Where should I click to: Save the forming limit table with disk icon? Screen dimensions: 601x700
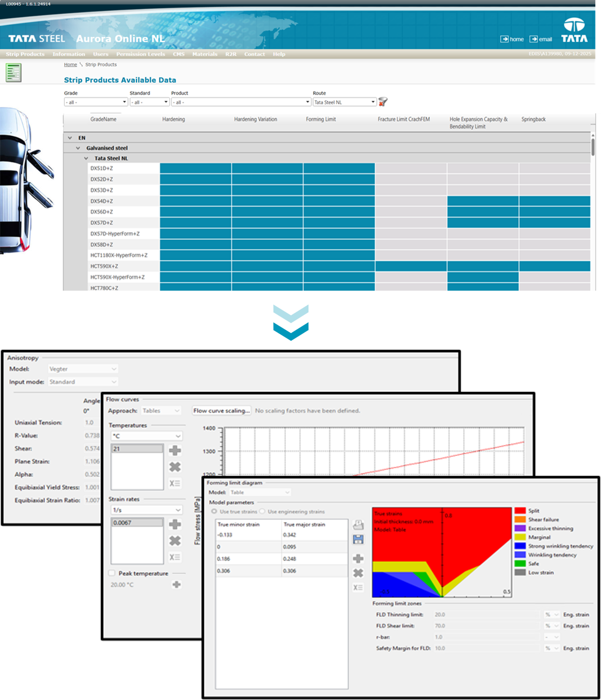(x=358, y=540)
